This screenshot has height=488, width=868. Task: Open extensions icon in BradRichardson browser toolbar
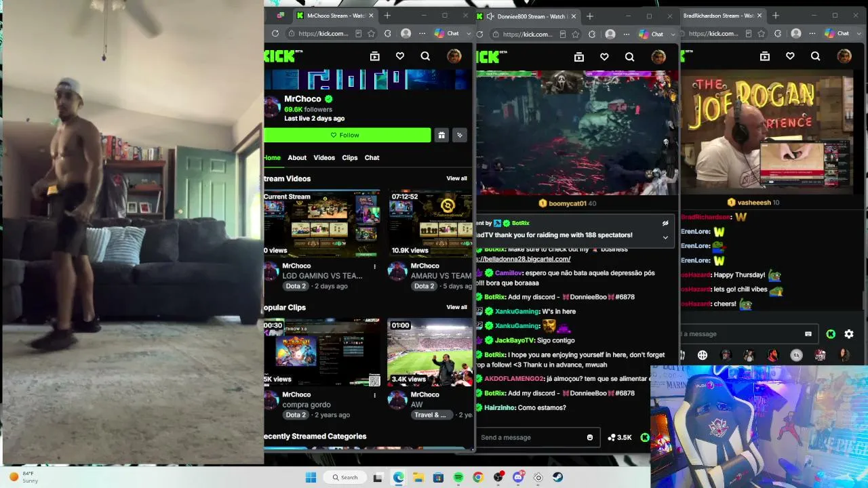[778, 33]
